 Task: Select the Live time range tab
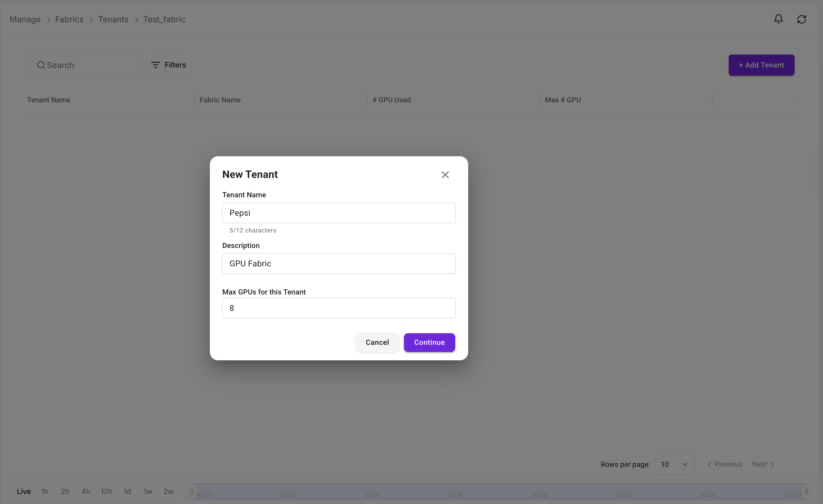tap(24, 491)
